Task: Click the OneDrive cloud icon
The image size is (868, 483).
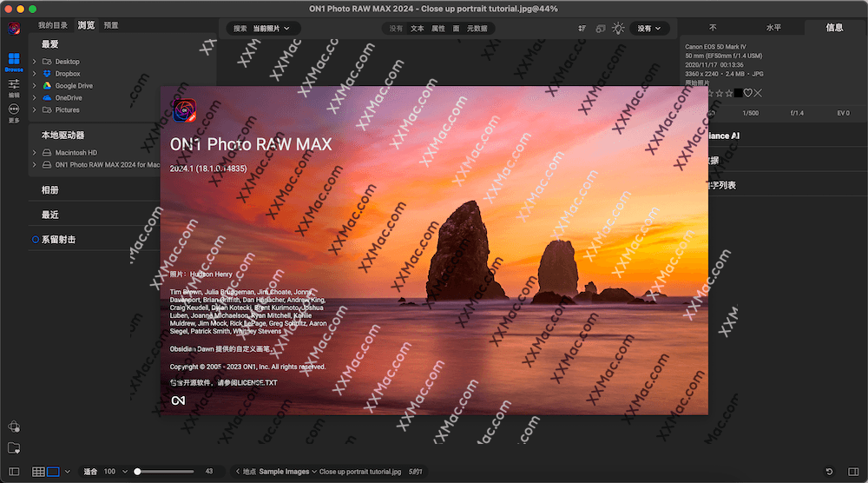Action: click(47, 98)
